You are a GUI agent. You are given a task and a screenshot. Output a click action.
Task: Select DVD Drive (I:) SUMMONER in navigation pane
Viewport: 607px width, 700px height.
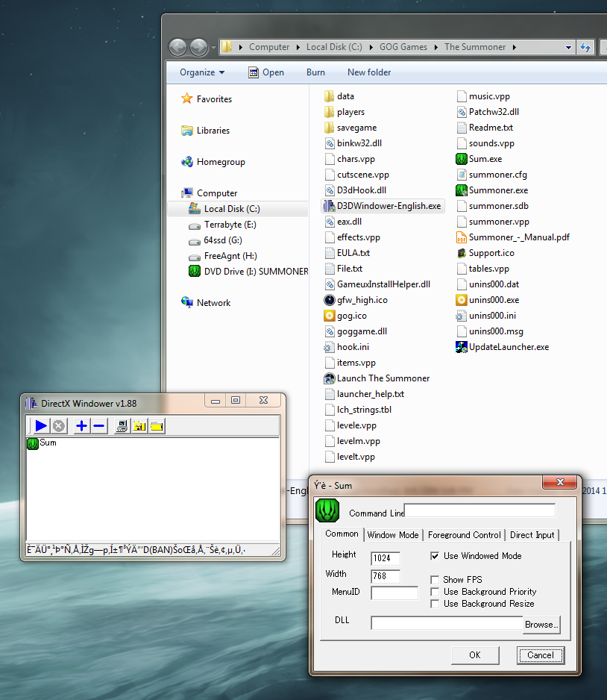[249, 272]
